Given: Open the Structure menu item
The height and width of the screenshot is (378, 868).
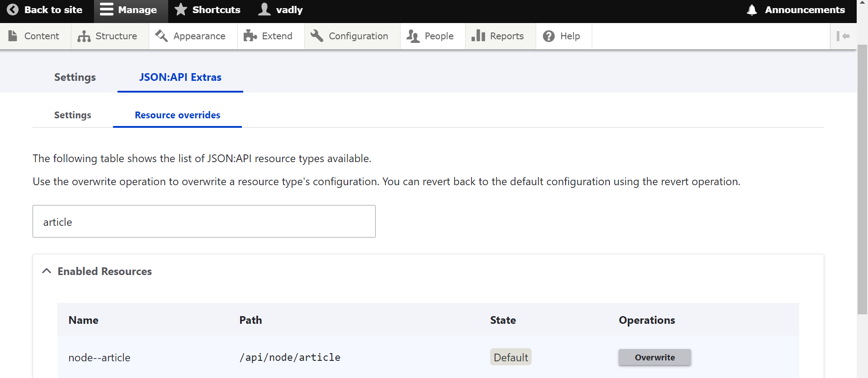Looking at the screenshot, I should pyautogui.click(x=108, y=36).
